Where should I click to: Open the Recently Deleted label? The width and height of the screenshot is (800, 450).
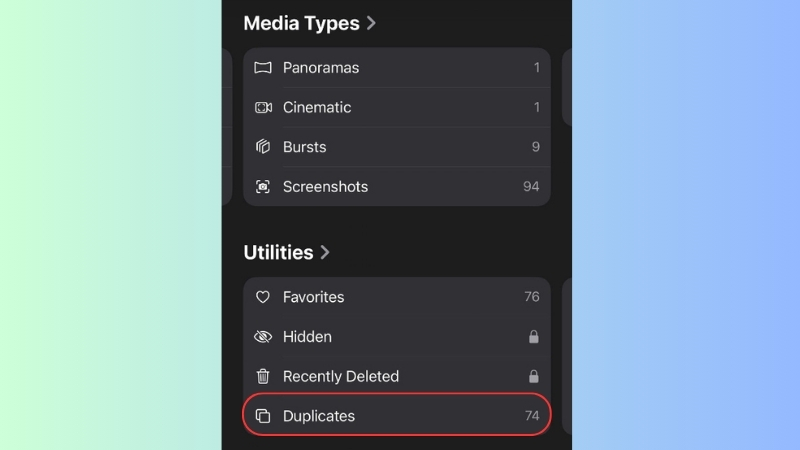pyautogui.click(x=341, y=376)
